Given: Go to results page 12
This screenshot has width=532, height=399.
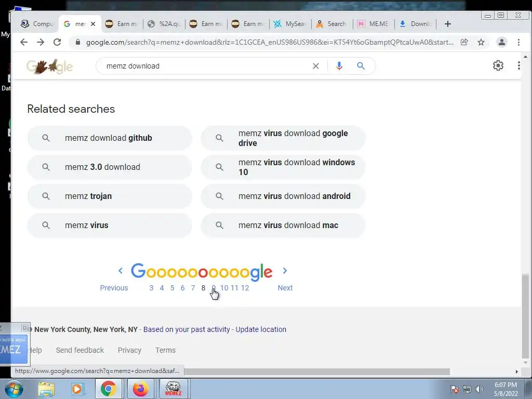Looking at the screenshot, I should 245,288.
